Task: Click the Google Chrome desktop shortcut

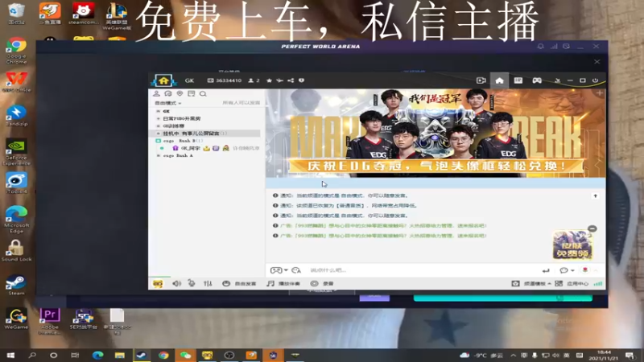Action: pyautogui.click(x=16, y=51)
